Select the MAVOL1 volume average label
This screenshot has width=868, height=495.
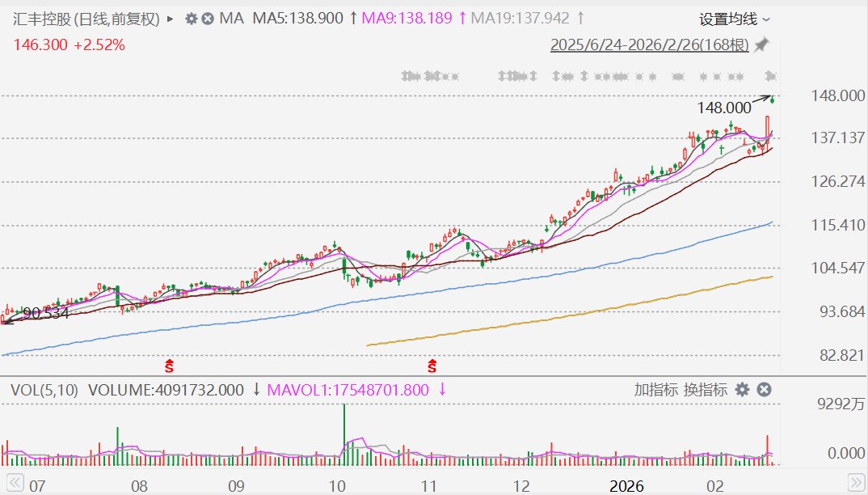coord(351,390)
